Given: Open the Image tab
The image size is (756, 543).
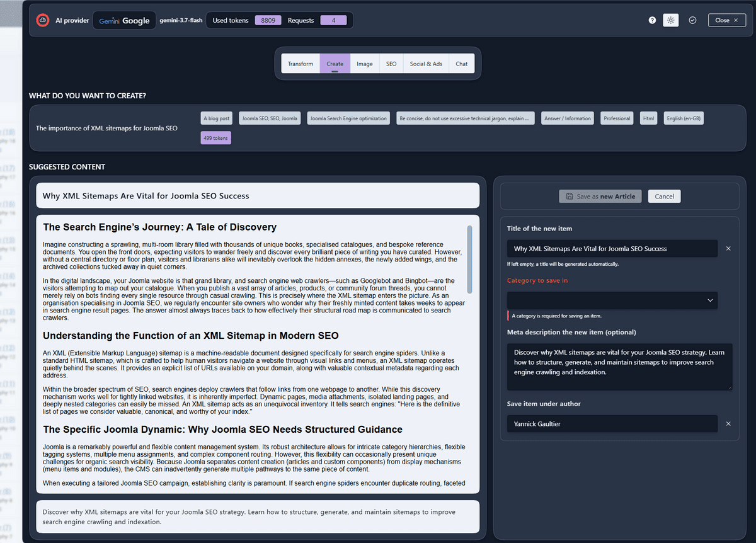Looking at the screenshot, I should click(x=365, y=64).
